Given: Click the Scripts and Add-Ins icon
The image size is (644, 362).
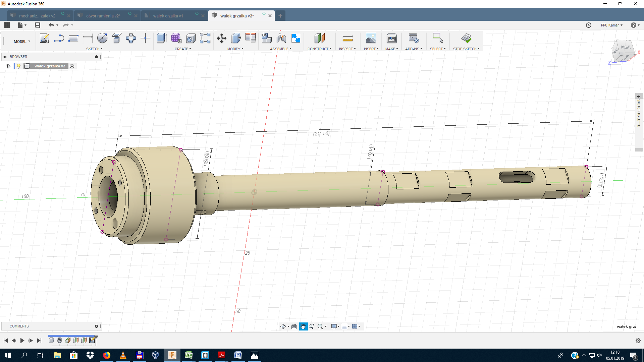Looking at the screenshot, I should tap(413, 38).
